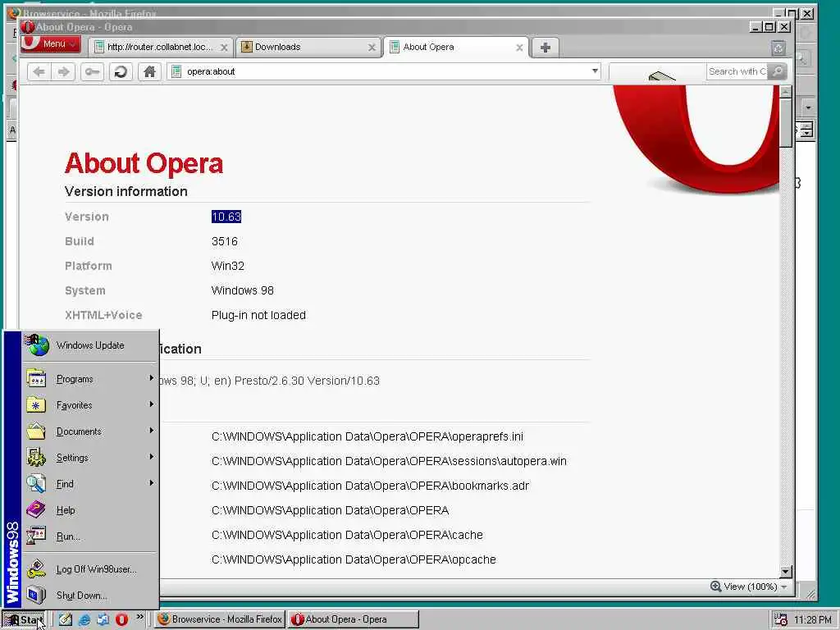
Task: Click the Settings gear icon
Action: click(x=36, y=457)
